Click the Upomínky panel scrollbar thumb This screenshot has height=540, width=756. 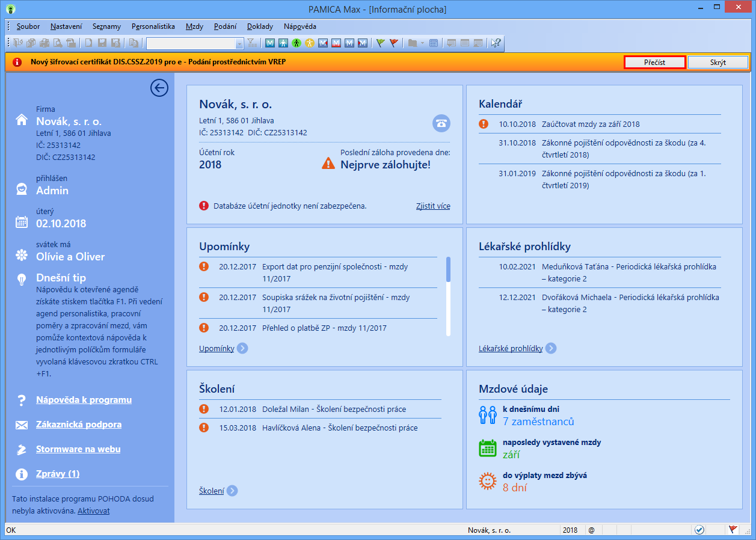[x=448, y=269]
